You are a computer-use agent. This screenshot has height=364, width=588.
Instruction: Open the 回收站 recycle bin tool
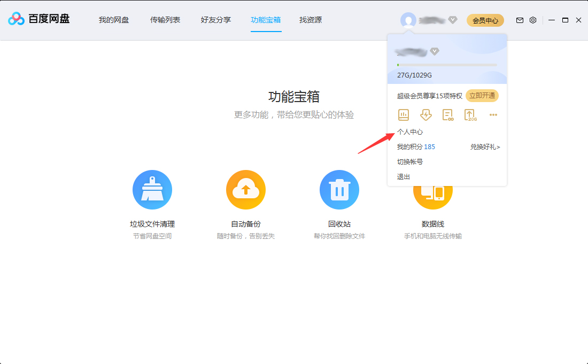[x=339, y=189]
